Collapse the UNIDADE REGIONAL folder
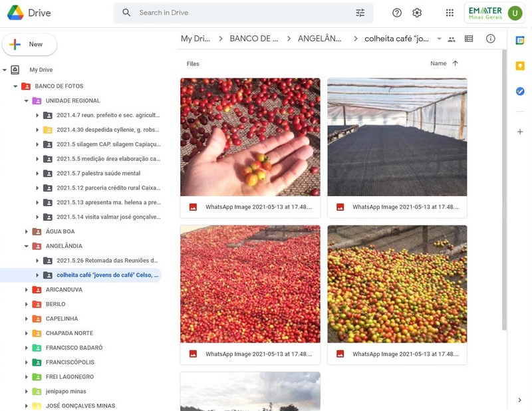 (26, 101)
